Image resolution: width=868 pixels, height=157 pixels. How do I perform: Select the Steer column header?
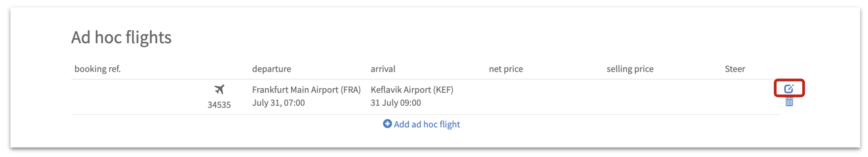coord(735,69)
